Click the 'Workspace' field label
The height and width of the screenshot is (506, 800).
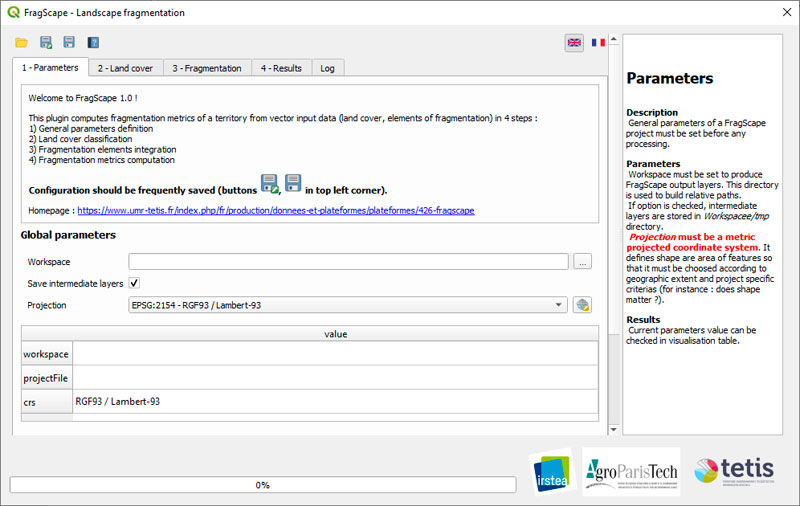48,262
